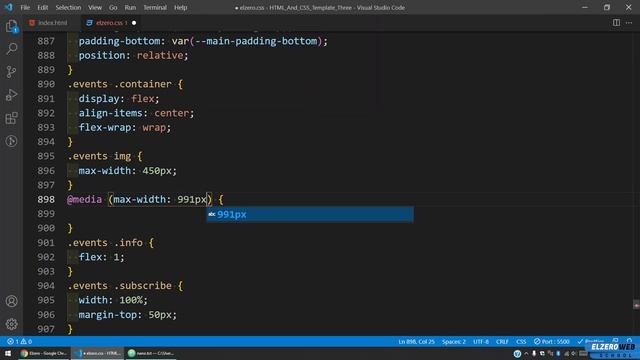Click 'position: relative;' on line 888
640x360 pixels.
pyautogui.click(x=133, y=55)
